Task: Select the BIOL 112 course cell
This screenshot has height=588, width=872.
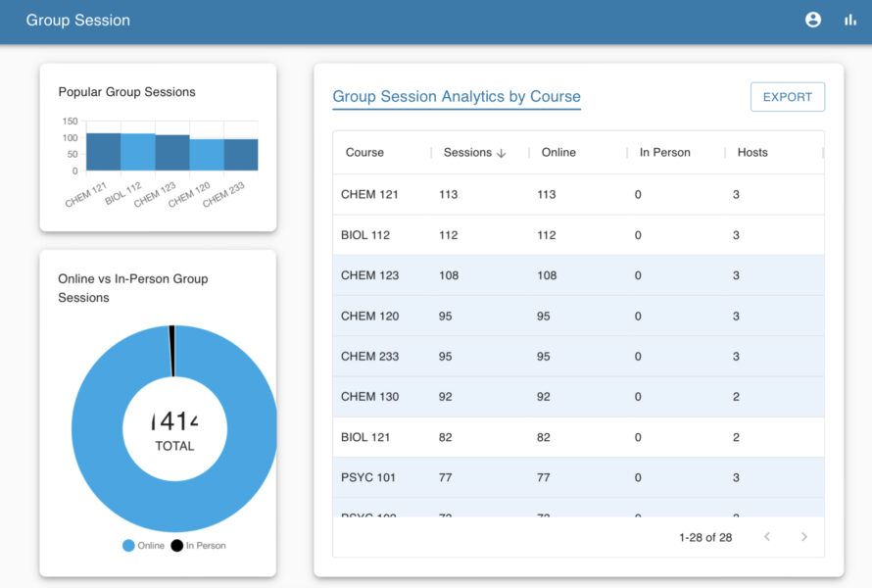Action: 365,235
